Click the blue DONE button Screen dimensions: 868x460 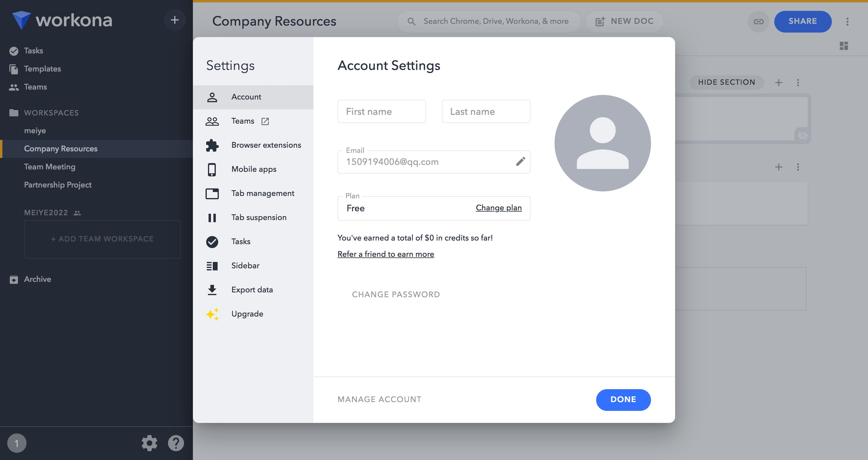pos(623,399)
